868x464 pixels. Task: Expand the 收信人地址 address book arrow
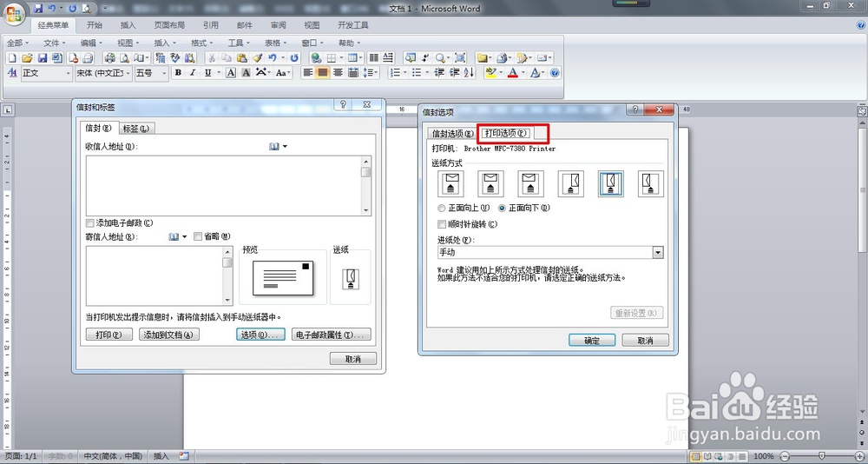pyautogui.click(x=285, y=146)
